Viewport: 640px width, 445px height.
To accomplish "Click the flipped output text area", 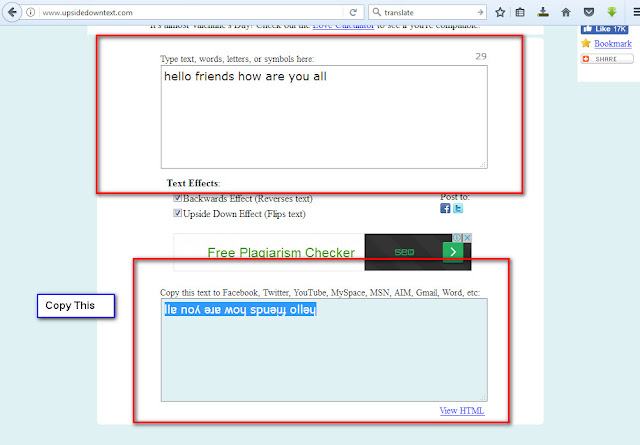I will click(x=324, y=350).
